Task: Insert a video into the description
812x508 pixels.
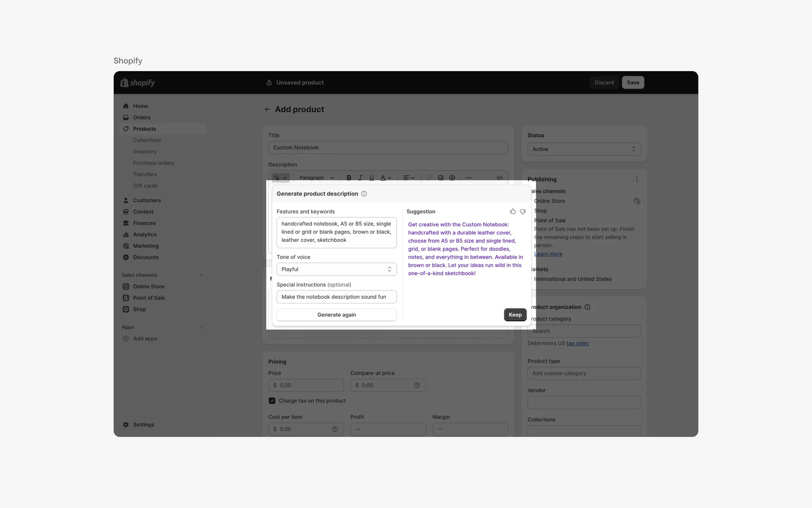Action: 453,177
